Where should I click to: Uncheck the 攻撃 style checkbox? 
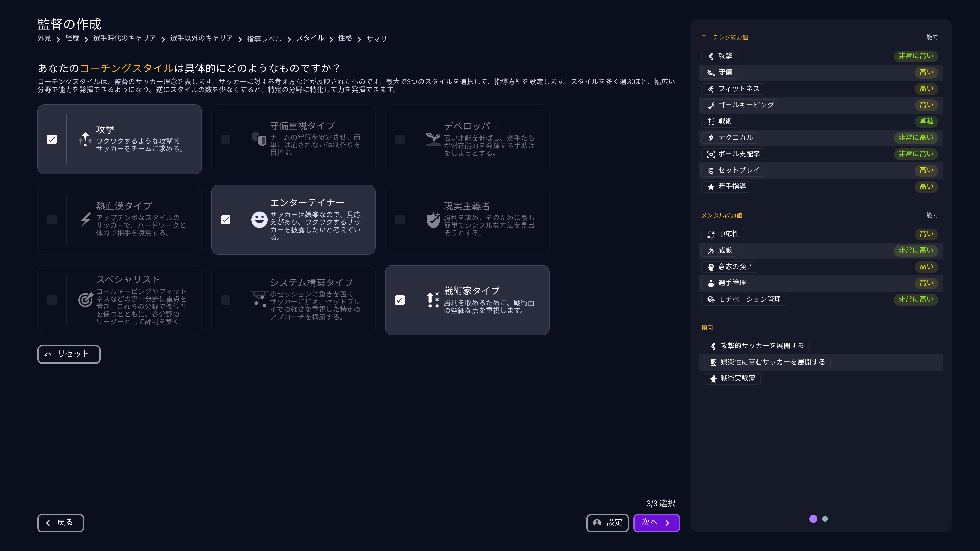point(52,139)
